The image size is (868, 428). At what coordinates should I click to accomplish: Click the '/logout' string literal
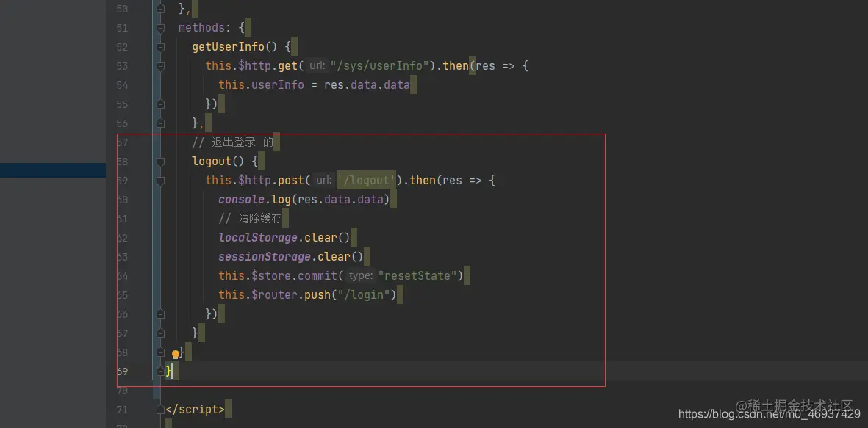click(x=367, y=181)
